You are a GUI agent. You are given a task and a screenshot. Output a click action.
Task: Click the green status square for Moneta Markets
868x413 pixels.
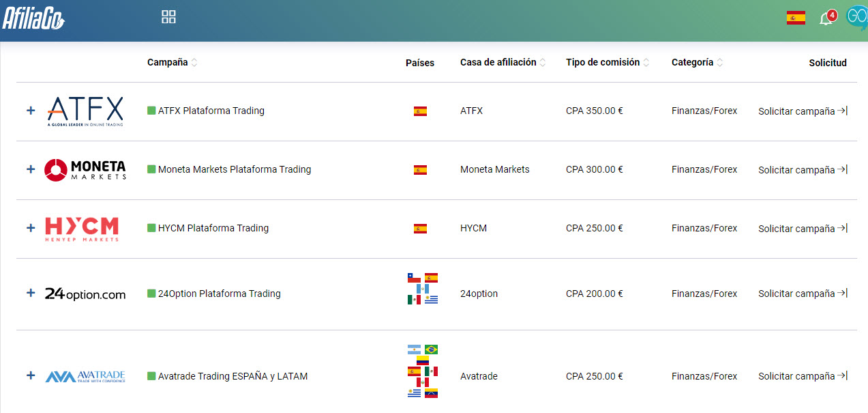click(x=151, y=169)
